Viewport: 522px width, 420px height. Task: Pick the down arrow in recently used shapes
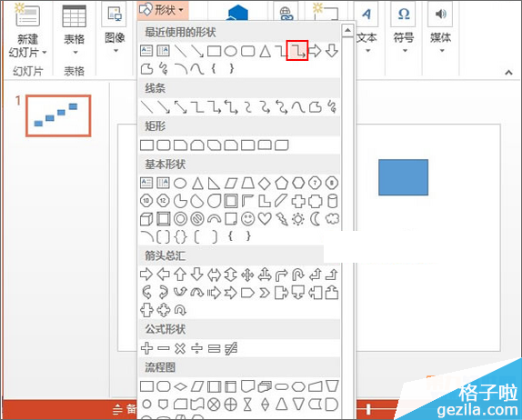point(332,51)
